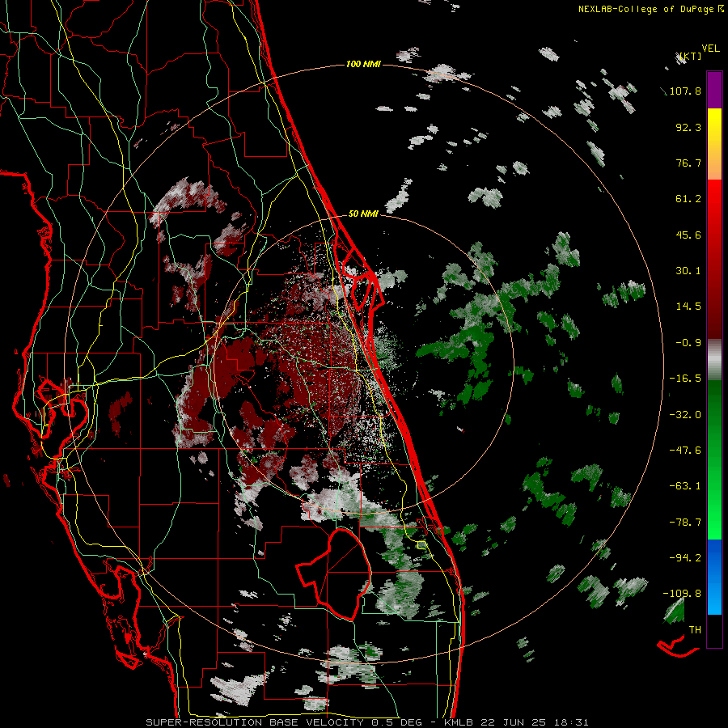Image resolution: width=728 pixels, height=728 pixels.
Task: Click the "NEXLAB-College of DuPage" title text
Action: (646, 9)
